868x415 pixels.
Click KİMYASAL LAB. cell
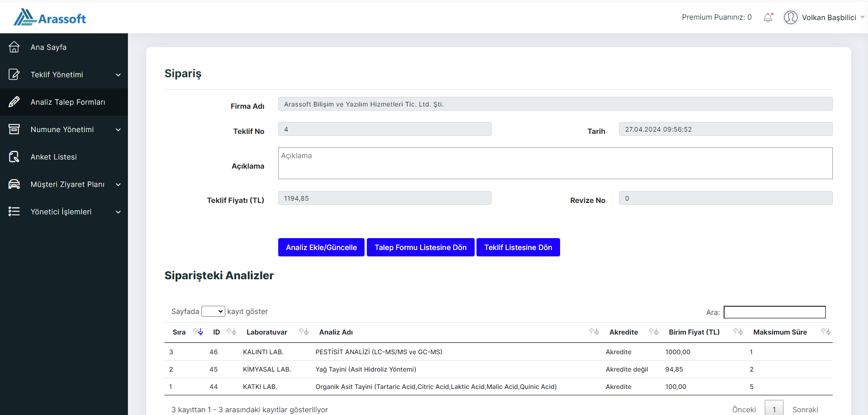pyautogui.click(x=267, y=369)
